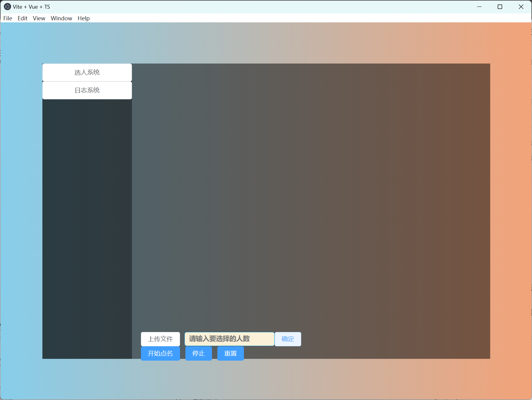Open the Window menu
Image resolution: width=532 pixels, height=400 pixels.
[x=61, y=18]
